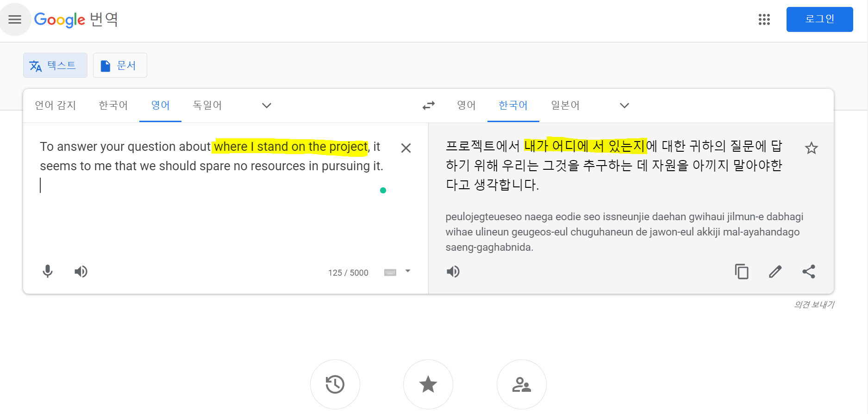This screenshot has width=868, height=414.
Task: Click the Google 번역 logo
Action: coord(76,19)
